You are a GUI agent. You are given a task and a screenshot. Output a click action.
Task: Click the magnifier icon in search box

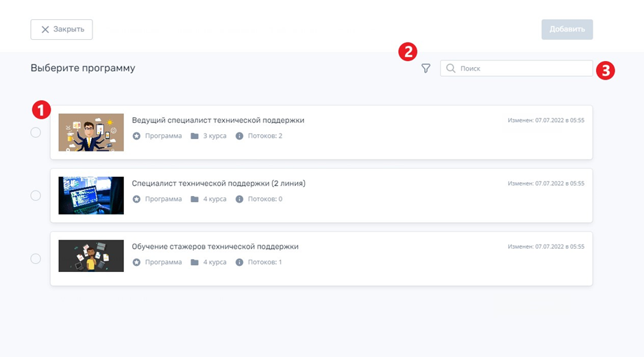[451, 69]
